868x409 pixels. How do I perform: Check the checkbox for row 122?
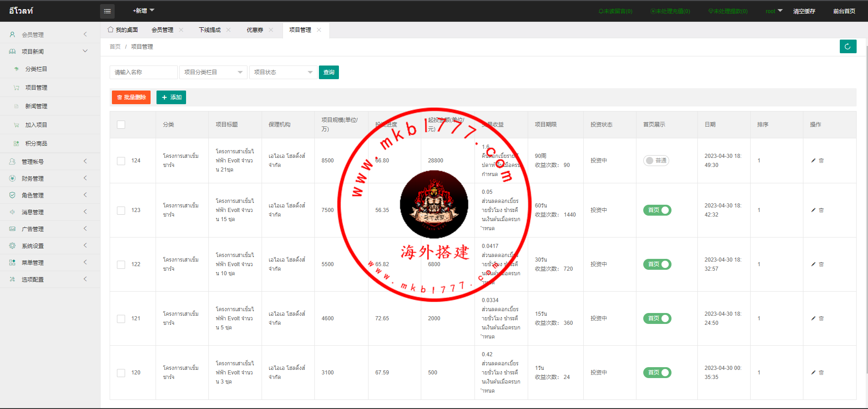(x=121, y=264)
